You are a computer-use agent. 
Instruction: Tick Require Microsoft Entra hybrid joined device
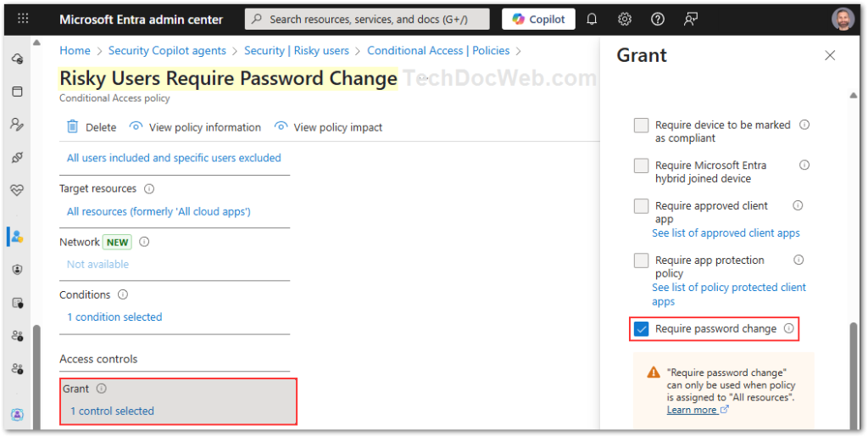tap(642, 165)
